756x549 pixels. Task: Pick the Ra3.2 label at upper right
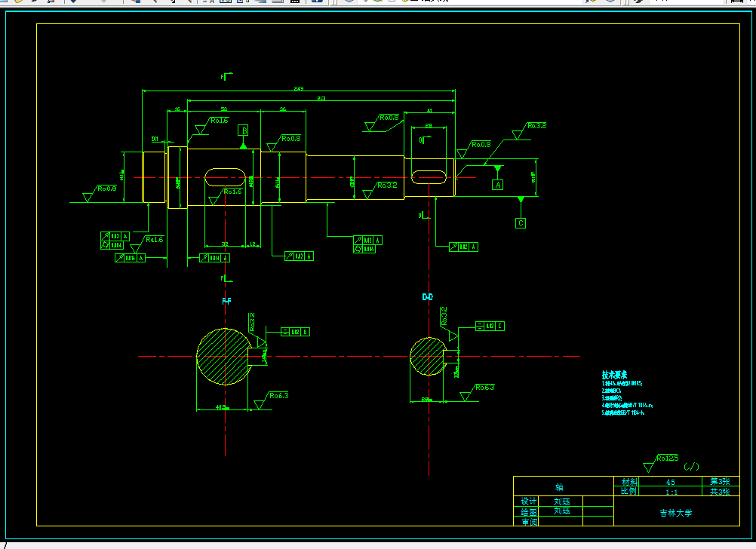click(x=536, y=126)
